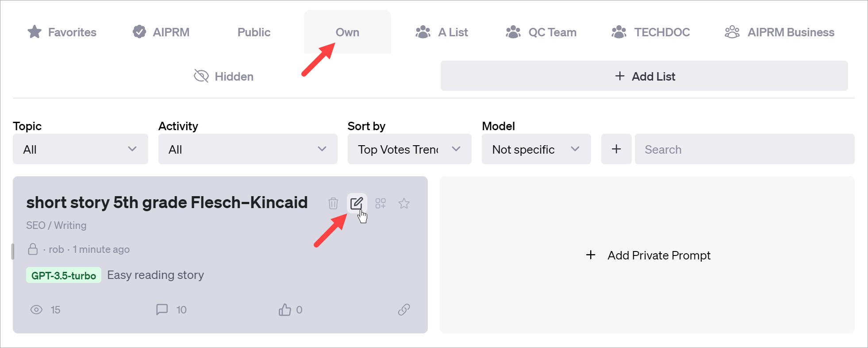Edit the short story prompt with pencil icon
Image resolution: width=868 pixels, height=348 pixels.
pyautogui.click(x=357, y=203)
